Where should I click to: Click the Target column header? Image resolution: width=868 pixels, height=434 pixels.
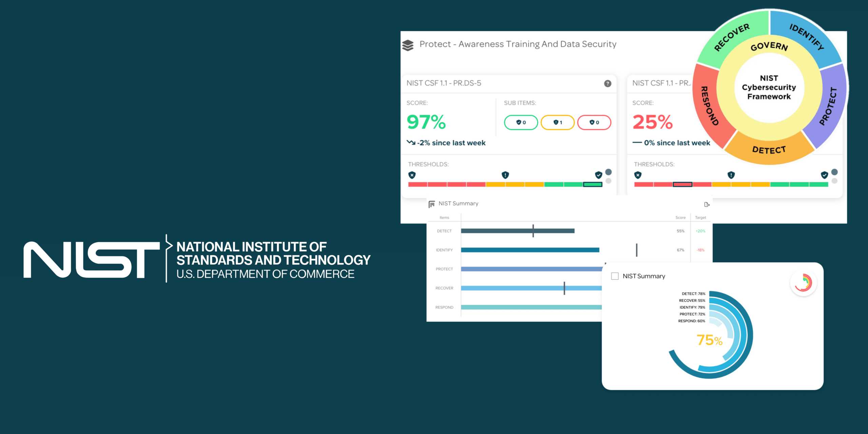pyautogui.click(x=700, y=218)
